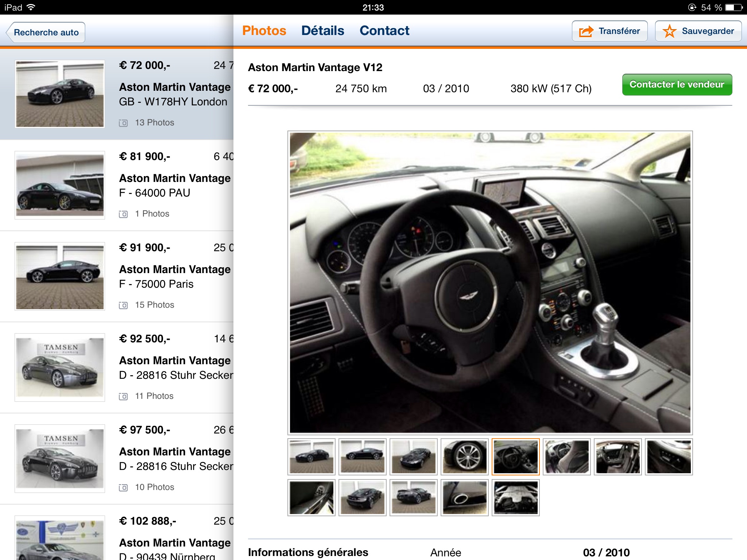Open the € 92 500 Stuhr listing
The image size is (747, 560).
coord(117,367)
